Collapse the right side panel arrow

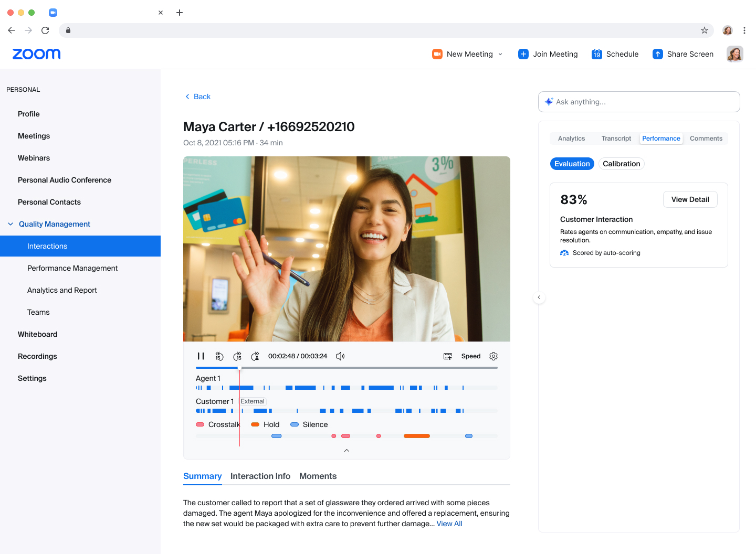539,297
